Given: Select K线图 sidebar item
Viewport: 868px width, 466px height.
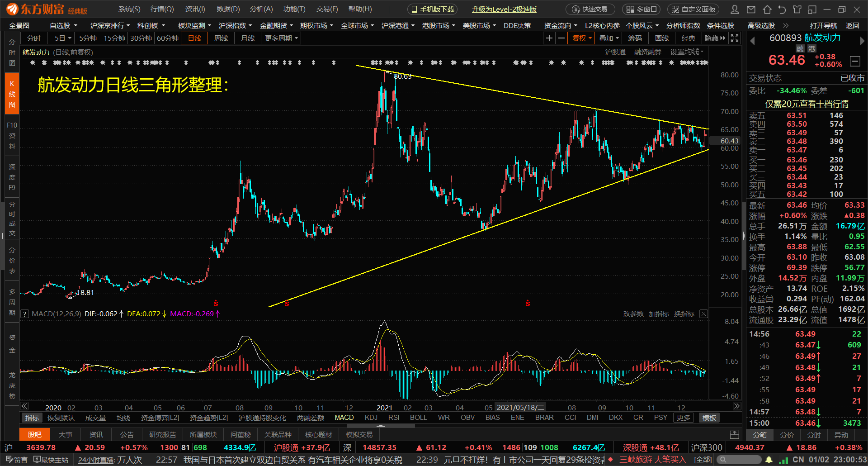Looking at the screenshot, I should click(x=12, y=94).
